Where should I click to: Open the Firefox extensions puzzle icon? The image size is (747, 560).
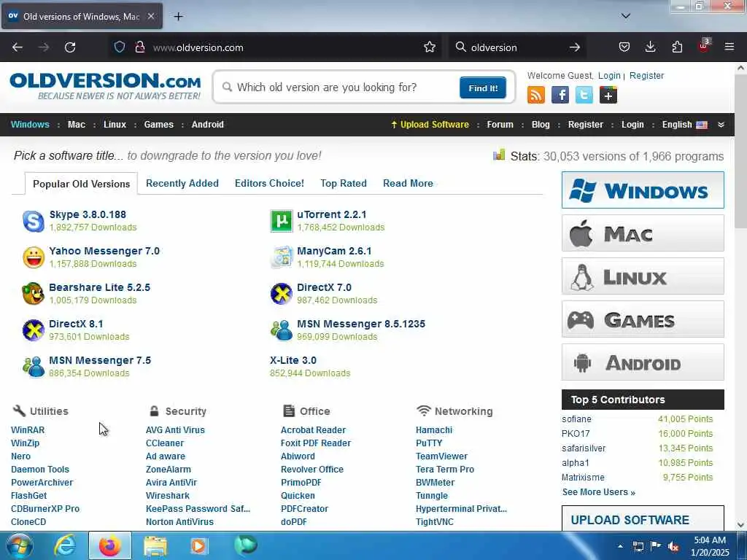coord(677,47)
